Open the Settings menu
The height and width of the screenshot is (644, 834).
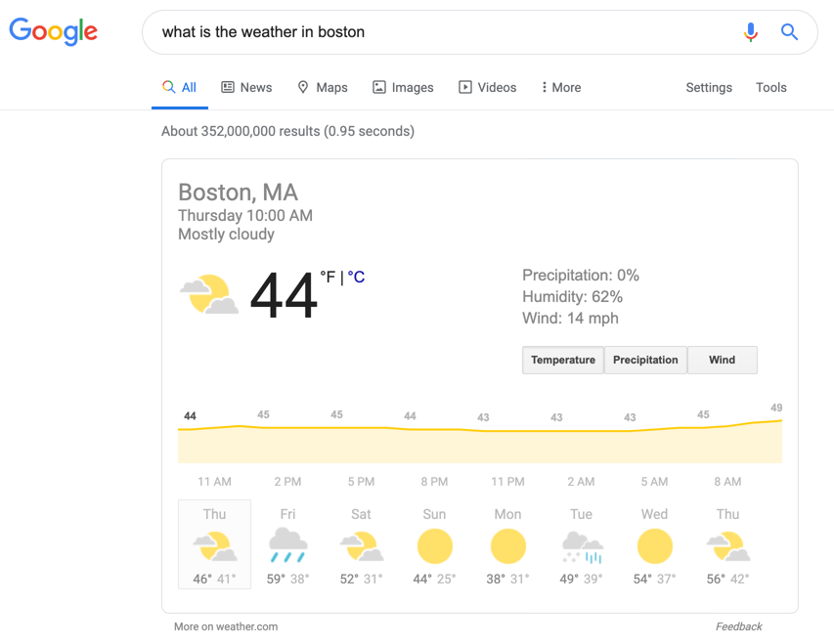(708, 87)
